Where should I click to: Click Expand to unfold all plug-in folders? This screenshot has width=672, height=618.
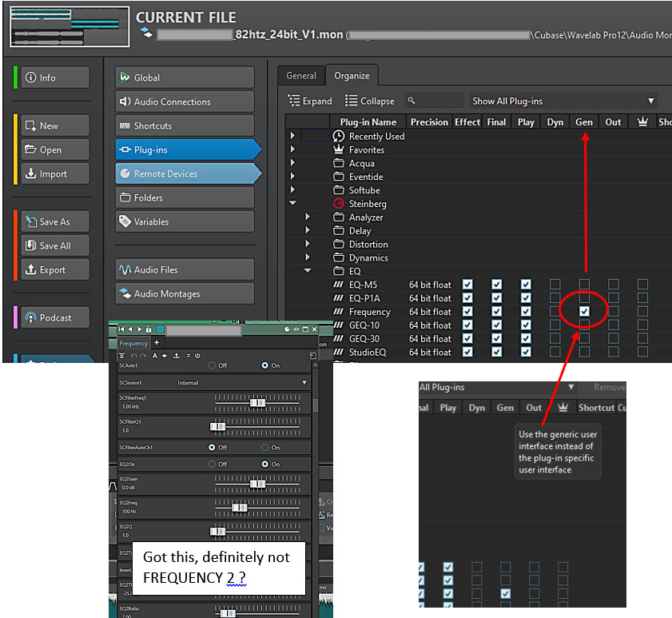click(310, 101)
